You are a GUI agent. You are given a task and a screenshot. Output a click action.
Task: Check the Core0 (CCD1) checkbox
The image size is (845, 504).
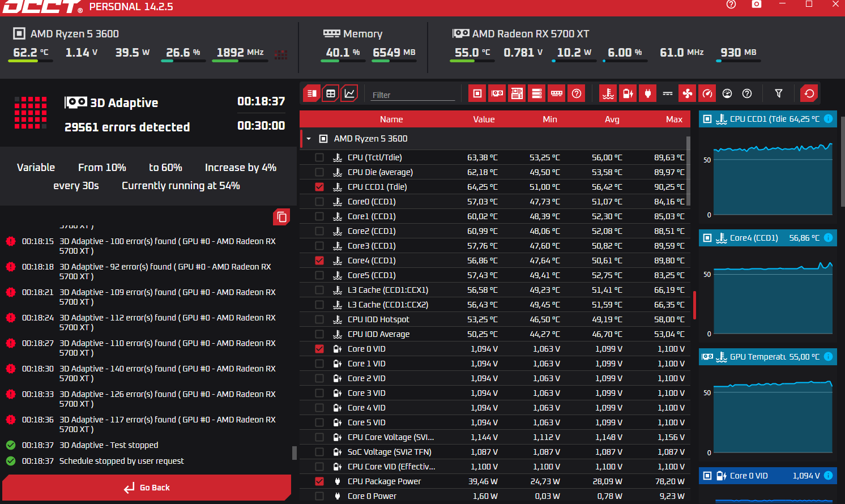[x=319, y=202]
